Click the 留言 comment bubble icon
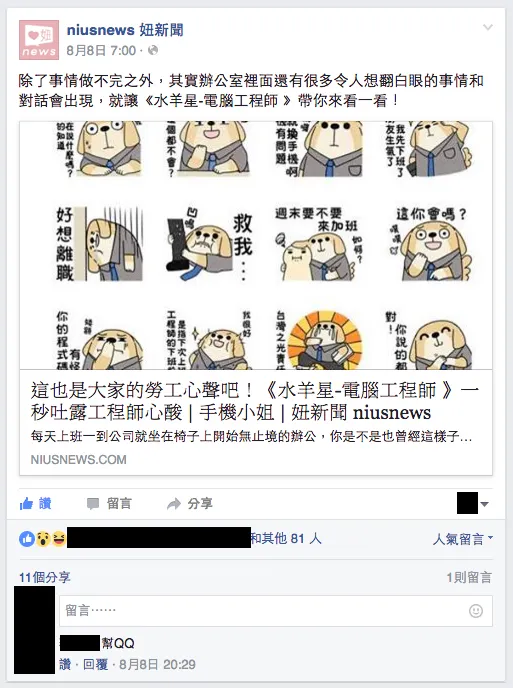513x688 pixels. coord(93,504)
